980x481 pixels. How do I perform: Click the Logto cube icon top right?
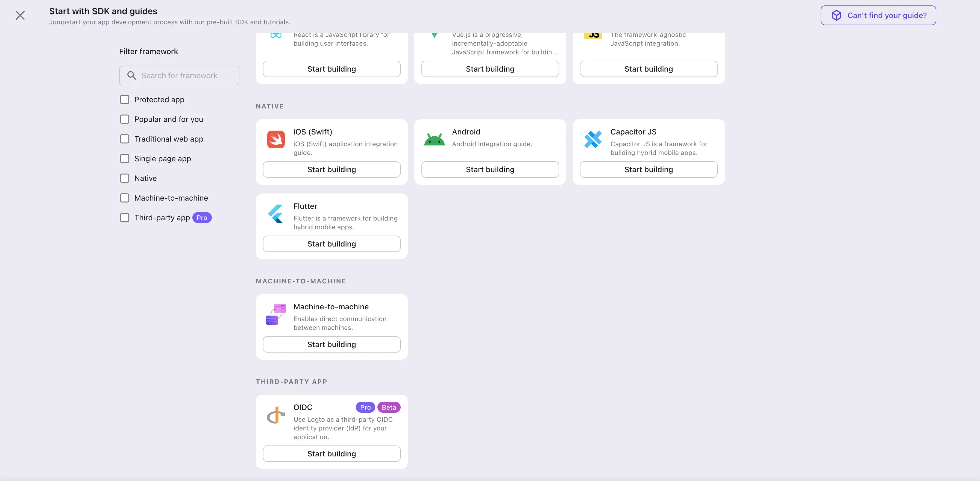tap(836, 15)
